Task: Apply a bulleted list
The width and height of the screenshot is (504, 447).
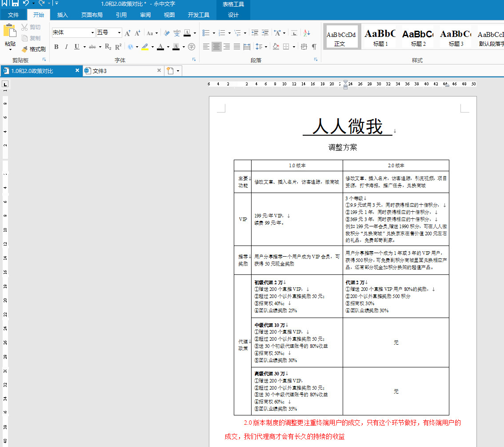Action: click(206, 33)
